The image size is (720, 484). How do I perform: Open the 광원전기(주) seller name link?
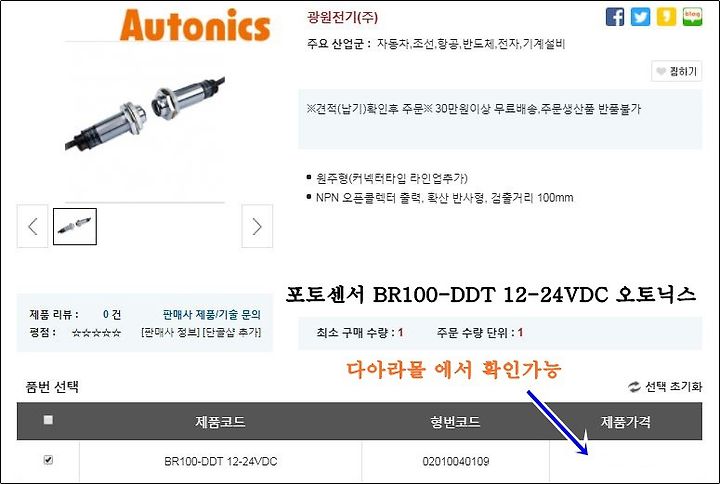click(342, 17)
